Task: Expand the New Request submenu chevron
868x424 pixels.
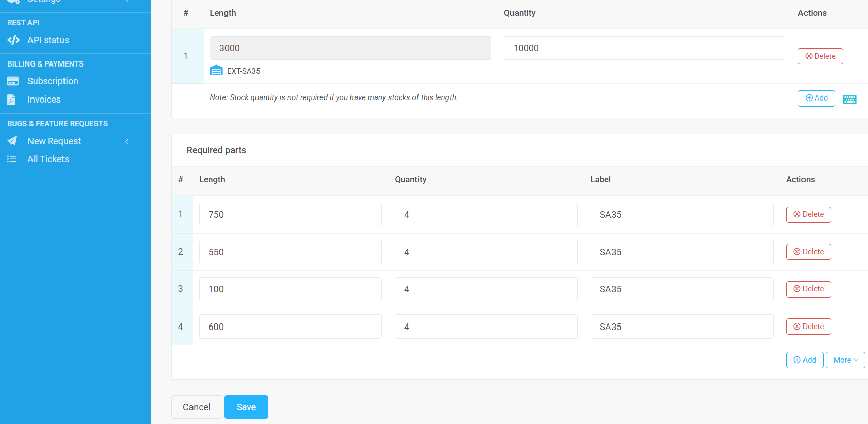Action: click(x=127, y=141)
